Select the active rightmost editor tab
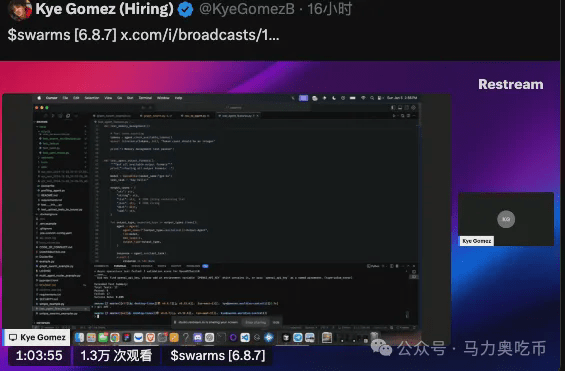The width and height of the screenshot is (565, 371). (x=238, y=116)
